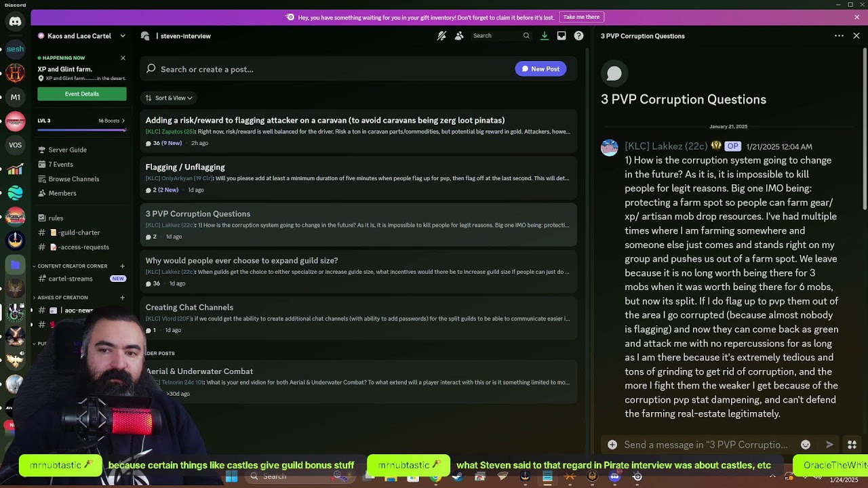This screenshot has height=488, width=868.
Task: Open the VOS server icon
Action: (15, 145)
